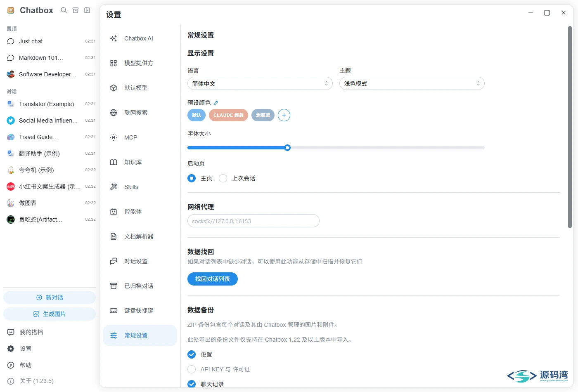Select the CLAUDE 经典 preset color chip
This screenshot has width=578, height=392.
228,115
